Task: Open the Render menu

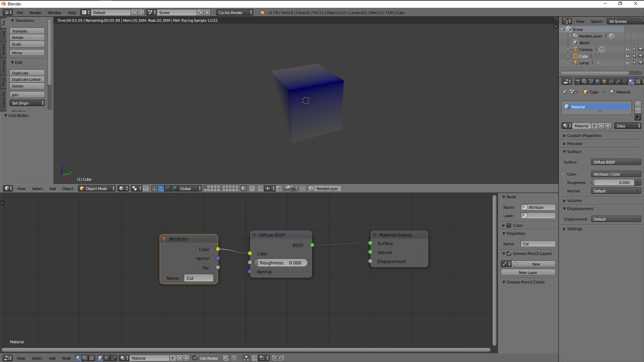Action: (x=35, y=12)
